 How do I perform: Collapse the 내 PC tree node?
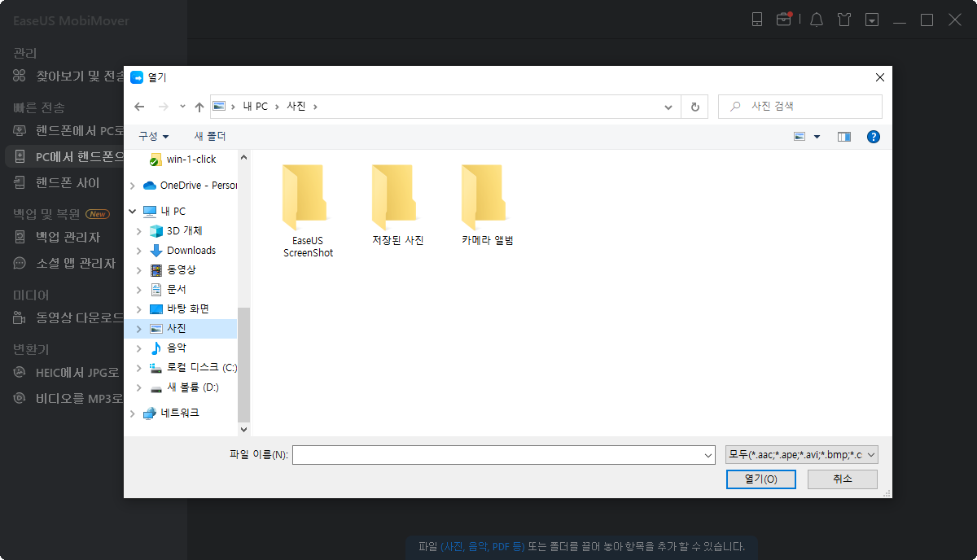pyautogui.click(x=133, y=211)
